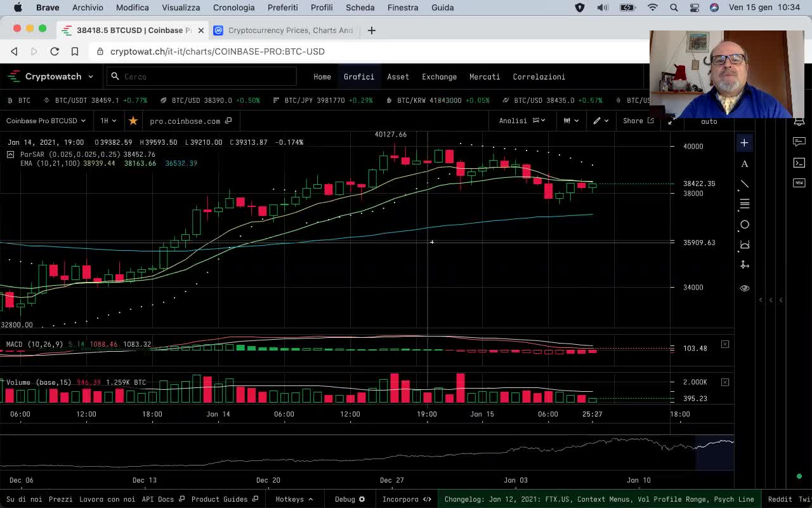Open the Analisi indicators dropdown
This screenshot has width=812, height=508.
pyautogui.click(x=522, y=121)
